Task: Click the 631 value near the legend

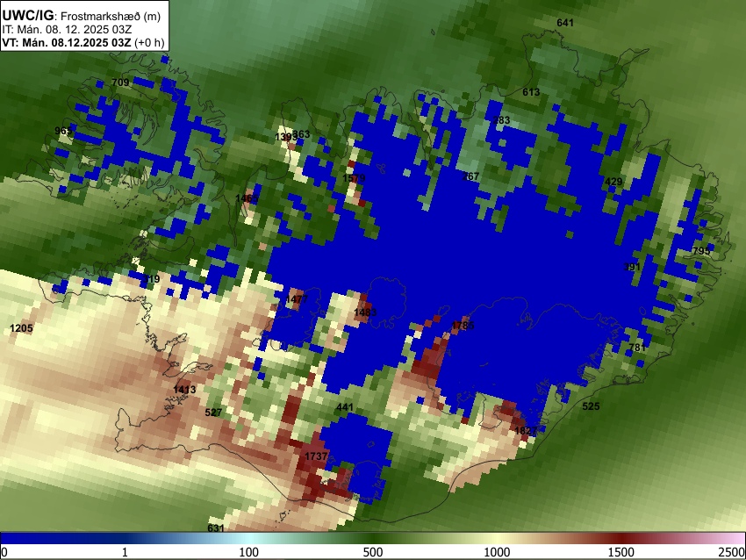Action: [216, 528]
